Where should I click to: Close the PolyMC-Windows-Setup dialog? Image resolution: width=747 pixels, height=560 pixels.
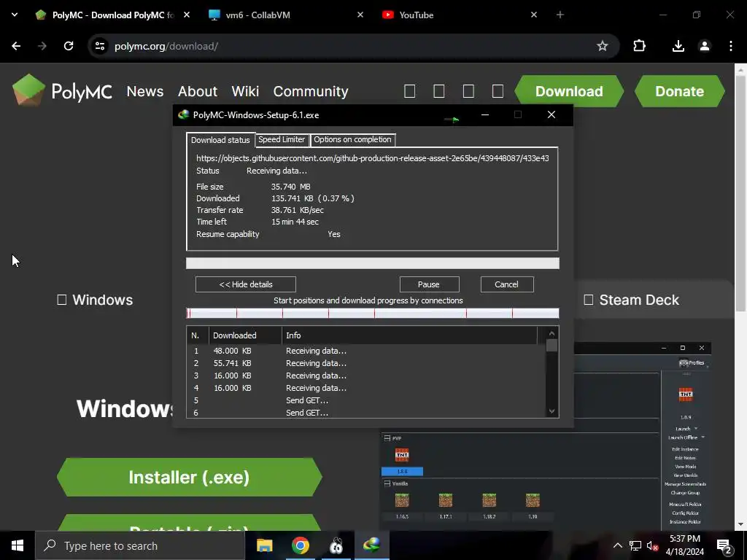tap(551, 114)
